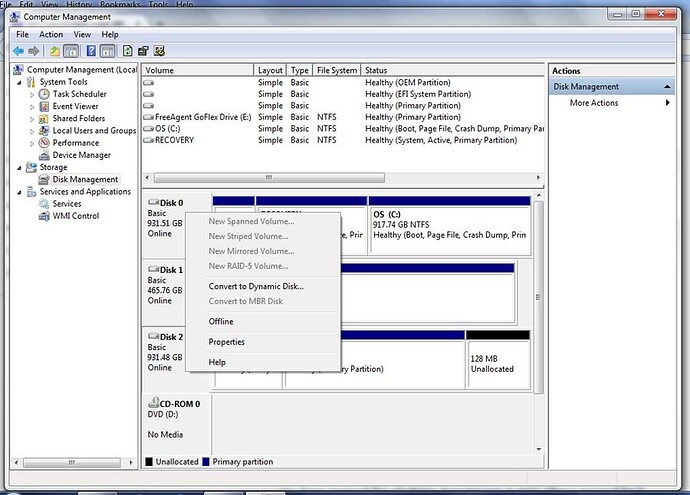The width and height of the screenshot is (690, 495).
Task: Expand the Performance node
Action: [x=32, y=143]
